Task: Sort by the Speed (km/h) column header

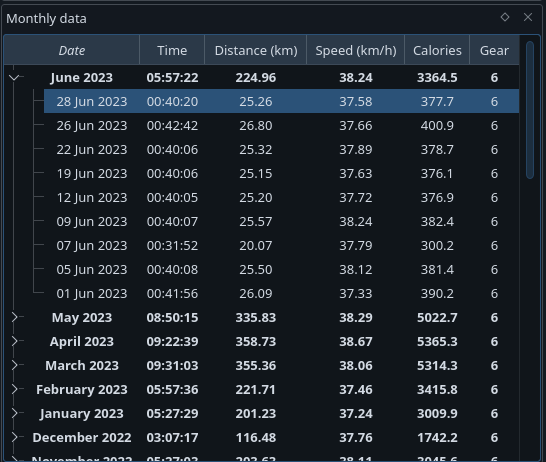Action: (356, 50)
